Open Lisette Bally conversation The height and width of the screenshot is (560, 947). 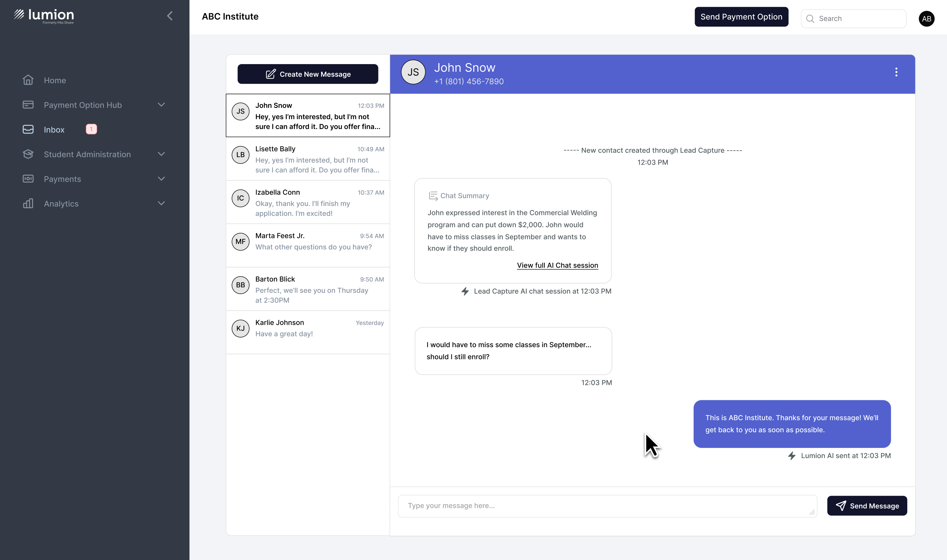point(308,158)
